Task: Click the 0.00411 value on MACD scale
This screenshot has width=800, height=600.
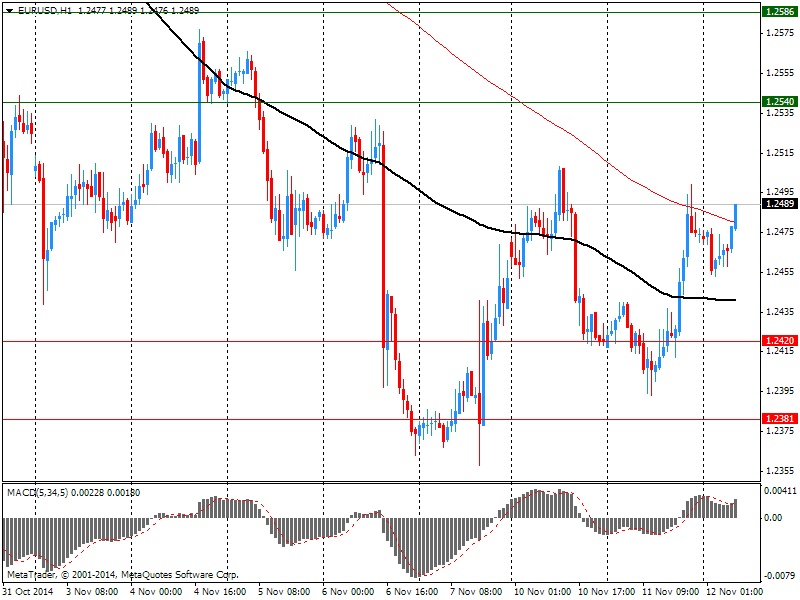Action: pos(780,491)
